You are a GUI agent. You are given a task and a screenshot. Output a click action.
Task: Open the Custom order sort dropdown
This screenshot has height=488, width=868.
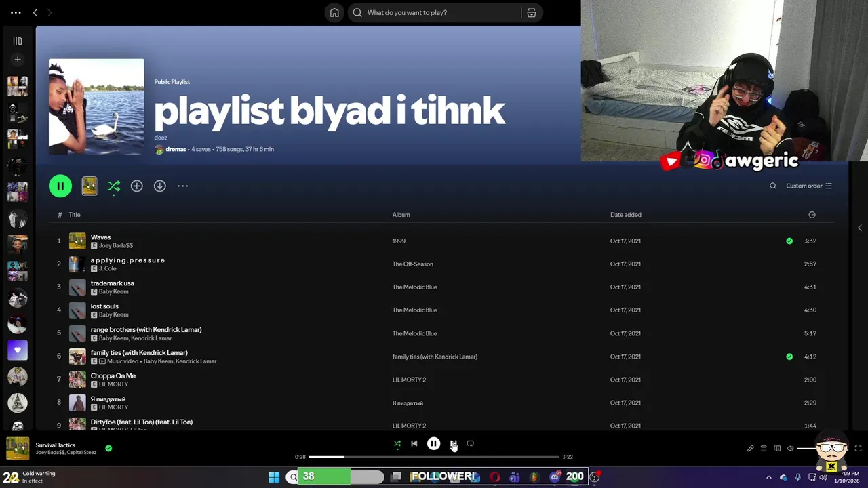(x=809, y=186)
